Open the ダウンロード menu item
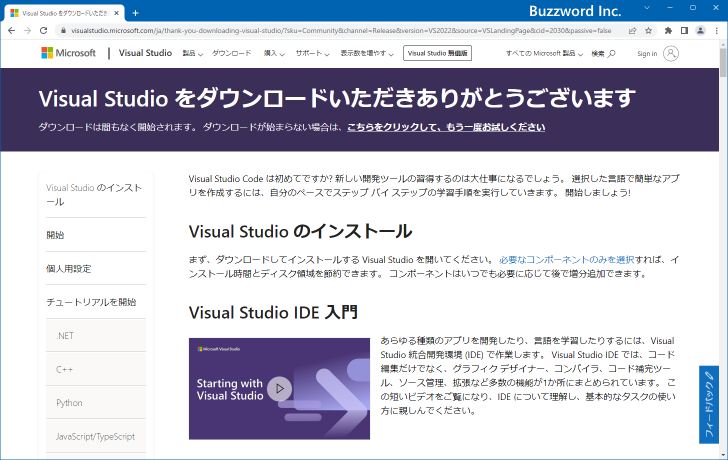Viewport: 728px width, 460px height. point(232,53)
